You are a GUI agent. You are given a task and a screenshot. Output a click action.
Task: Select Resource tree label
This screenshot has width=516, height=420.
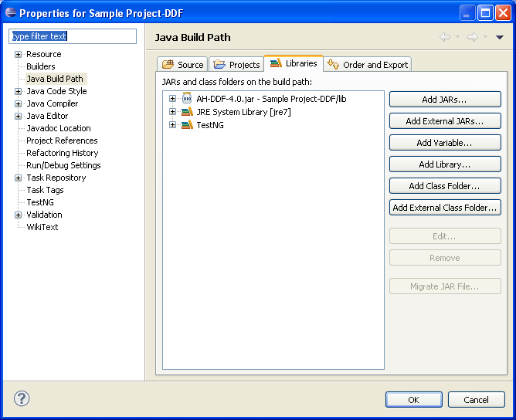pos(44,54)
